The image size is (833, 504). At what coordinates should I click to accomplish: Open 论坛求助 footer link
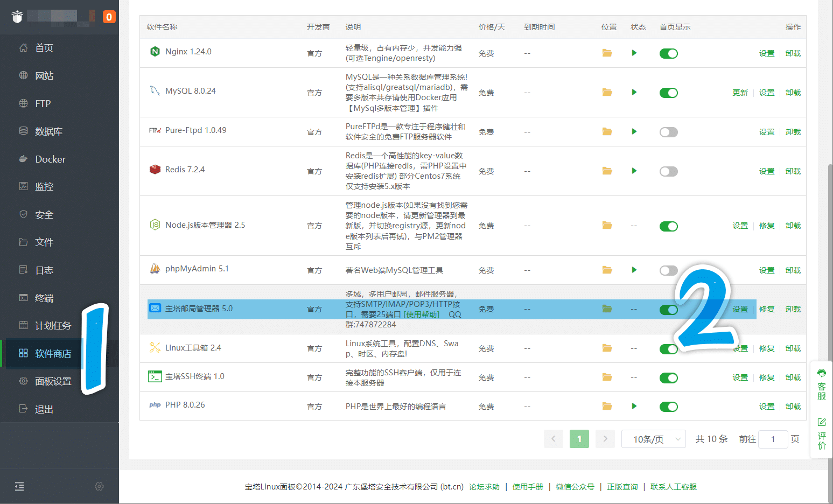[x=484, y=487]
